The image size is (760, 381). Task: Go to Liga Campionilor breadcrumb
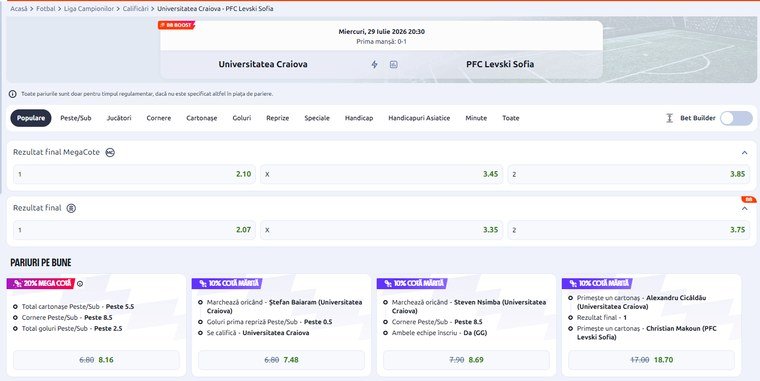point(89,9)
